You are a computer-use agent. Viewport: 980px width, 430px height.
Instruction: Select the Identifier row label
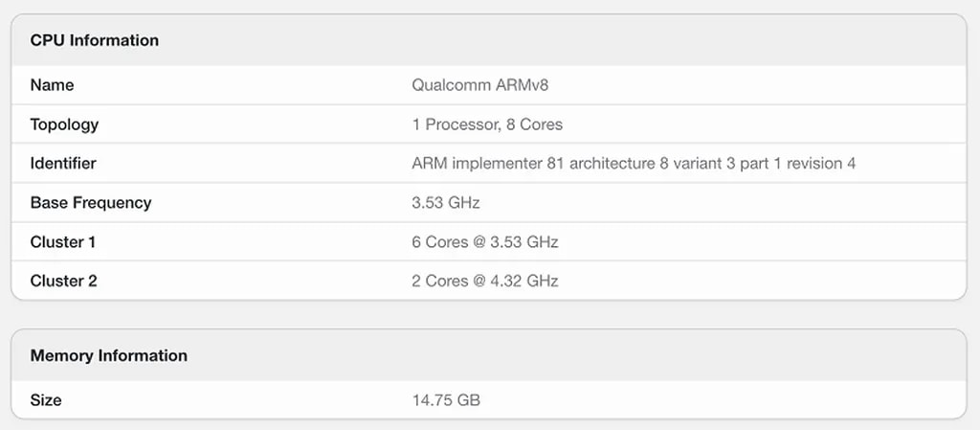pyautogui.click(x=63, y=164)
